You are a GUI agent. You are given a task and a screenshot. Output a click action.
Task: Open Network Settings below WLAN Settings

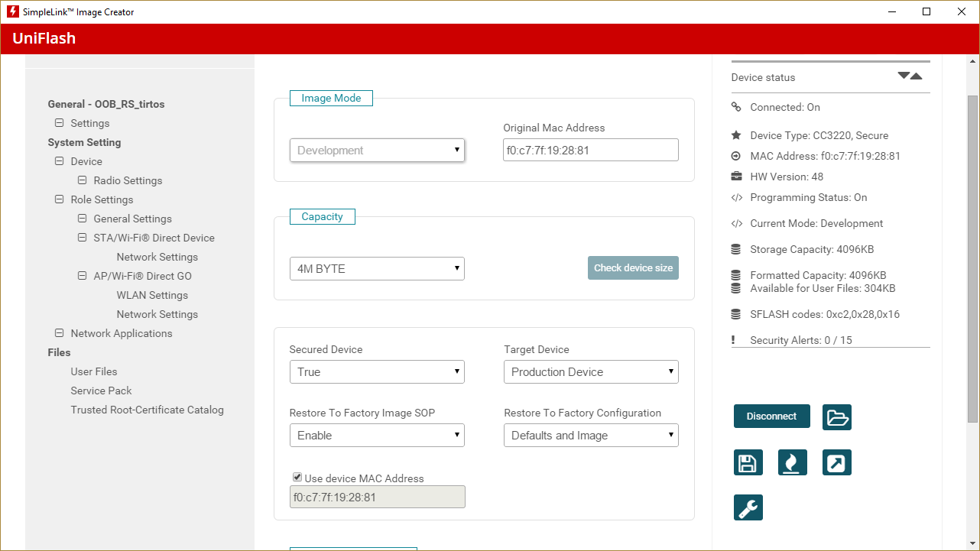(157, 314)
